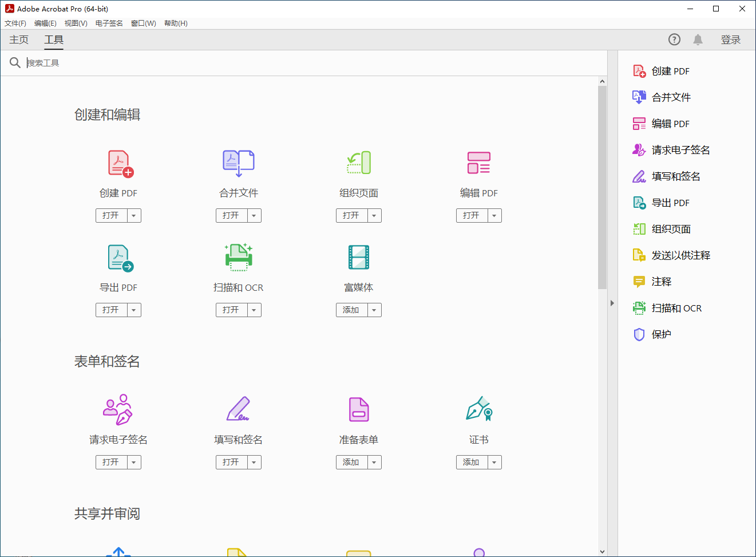756x557 pixels.
Task: Open the help question mark icon
Action: [x=674, y=39]
